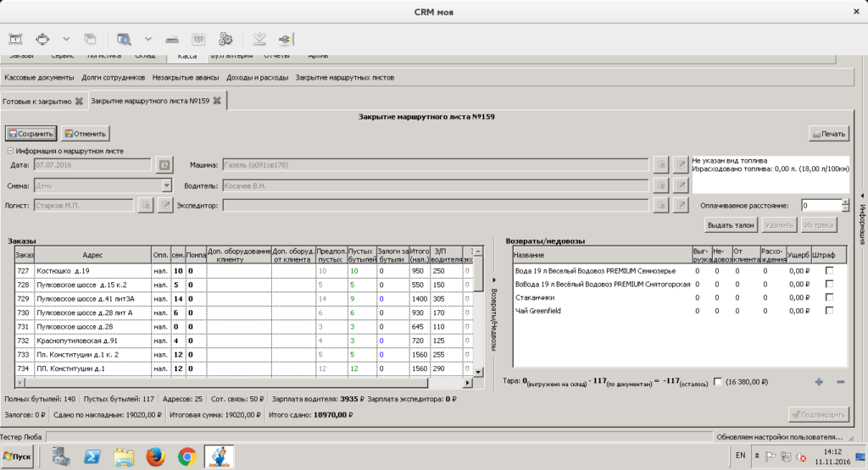Screen dimensions: 868x470
Task: Toggle Штраф checkbox for 'Вода 19 л Веселый Водовоз PREMIUM Семиозерье'
Action: coord(829,270)
